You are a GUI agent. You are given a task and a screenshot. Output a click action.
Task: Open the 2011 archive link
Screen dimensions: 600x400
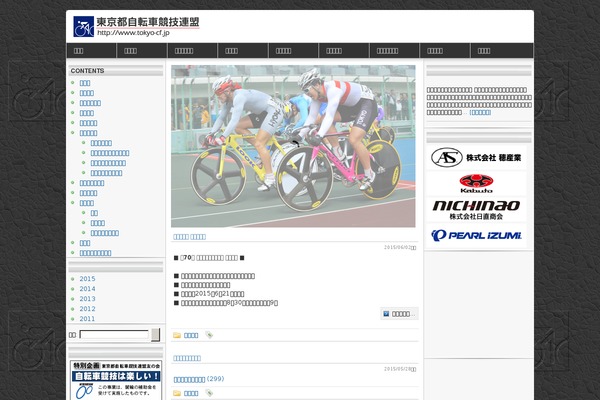87,318
